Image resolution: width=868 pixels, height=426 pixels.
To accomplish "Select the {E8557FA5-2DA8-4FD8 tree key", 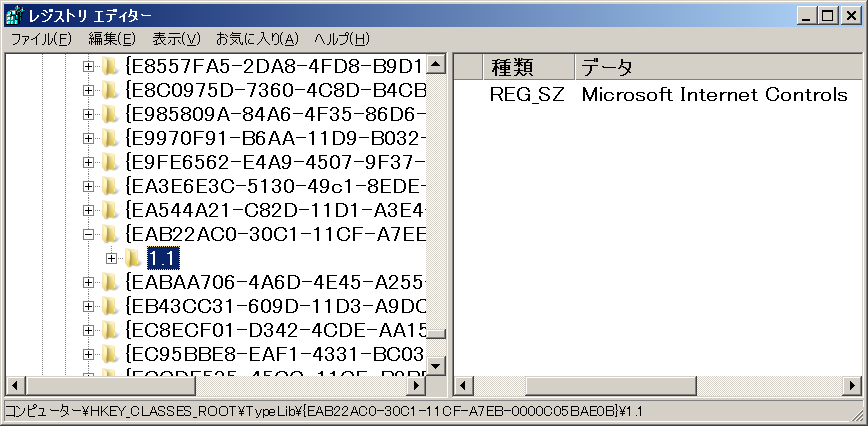I will point(275,67).
